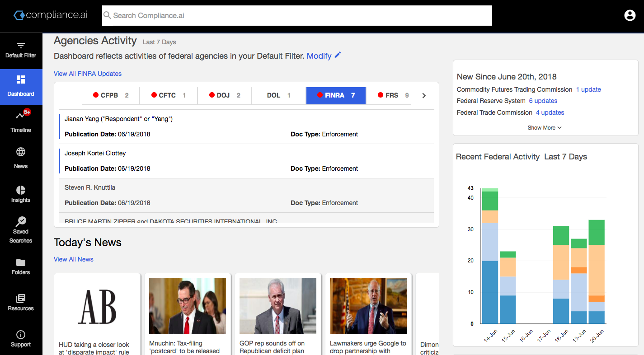
Task: Click the Mnuchin Tax-filing postcard headline
Action: pos(184,347)
